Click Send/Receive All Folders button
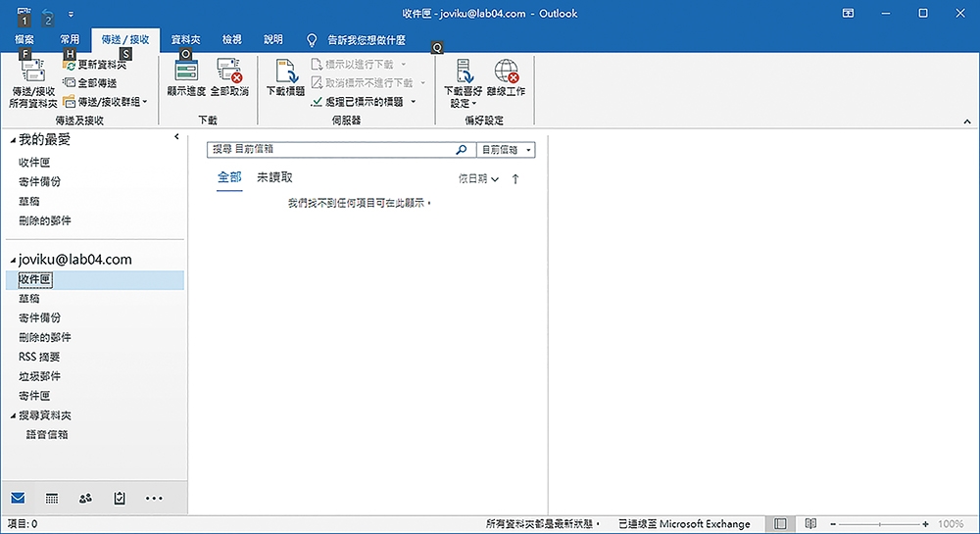The height and width of the screenshot is (534, 980). pyautogui.click(x=33, y=83)
